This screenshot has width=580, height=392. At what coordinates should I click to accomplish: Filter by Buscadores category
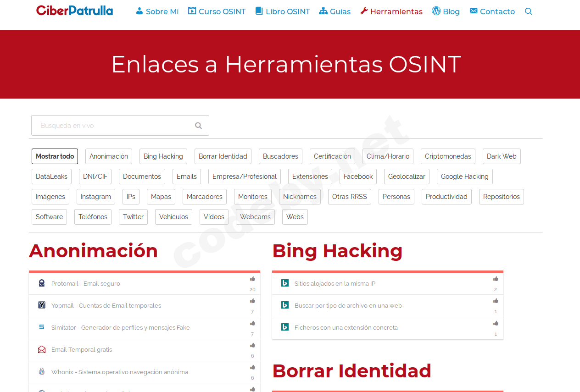(280, 156)
